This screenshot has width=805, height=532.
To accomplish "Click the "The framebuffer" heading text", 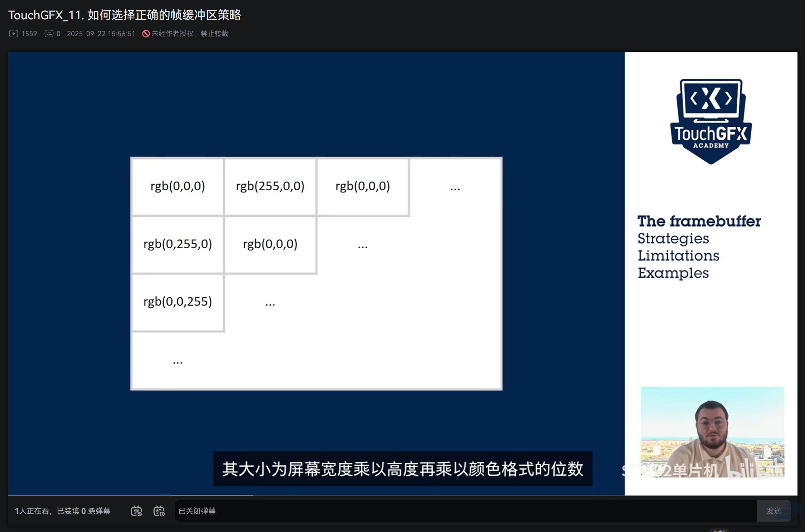I will (x=699, y=221).
